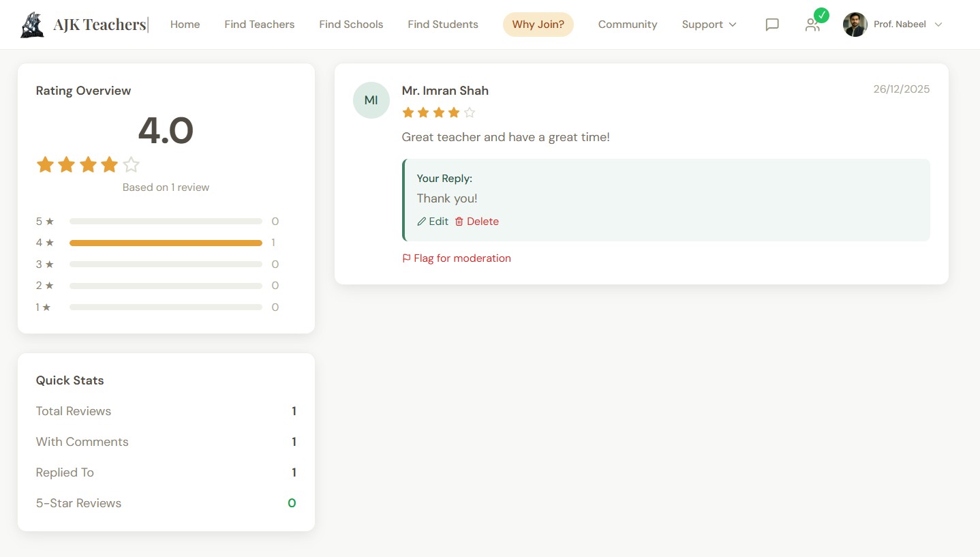Click the Mr. Imran Shah reviewer name

click(445, 91)
